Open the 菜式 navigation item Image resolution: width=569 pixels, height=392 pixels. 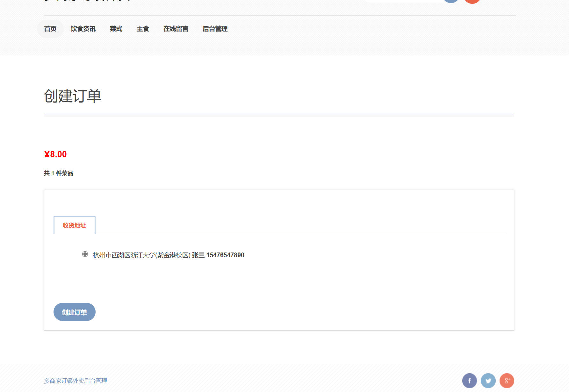click(116, 29)
